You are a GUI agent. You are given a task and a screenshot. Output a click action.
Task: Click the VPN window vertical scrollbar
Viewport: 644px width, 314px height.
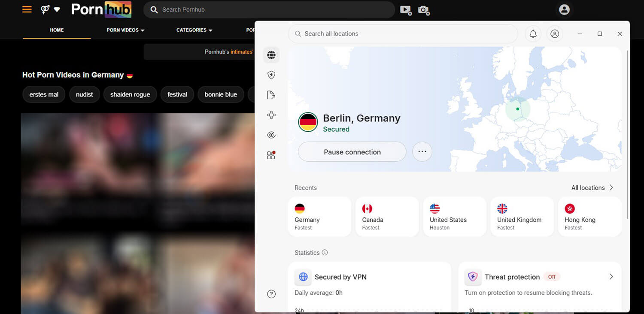coord(627,135)
